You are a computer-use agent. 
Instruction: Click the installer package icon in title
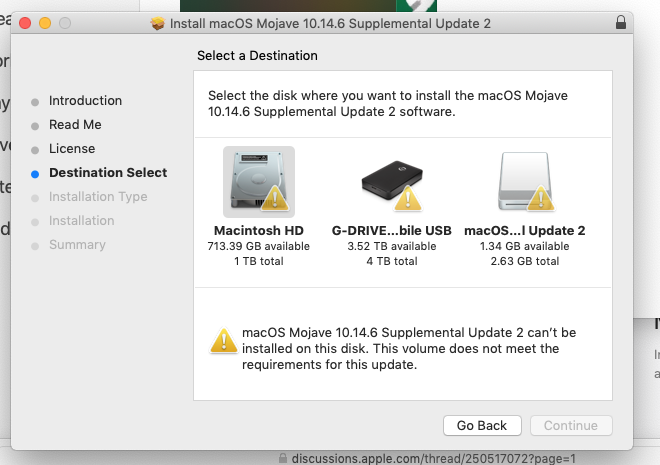click(x=158, y=23)
